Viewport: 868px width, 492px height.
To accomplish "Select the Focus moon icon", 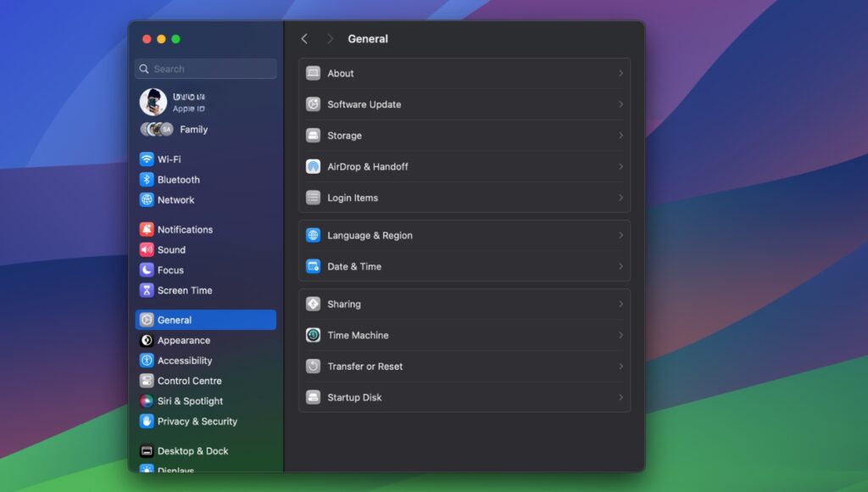I will pos(147,270).
